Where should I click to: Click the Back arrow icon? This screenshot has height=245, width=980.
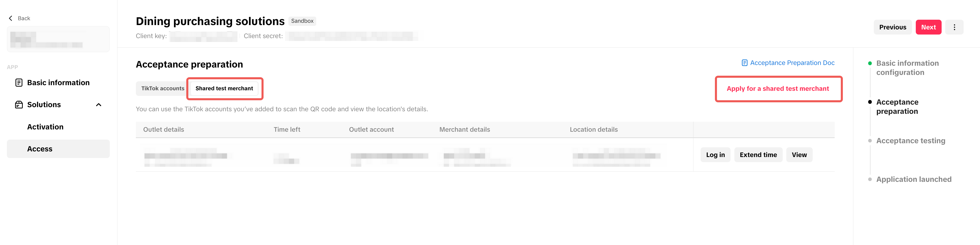pos(11,18)
